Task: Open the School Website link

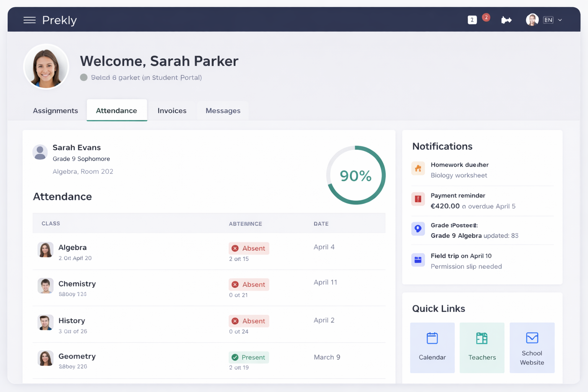Action: tap(532, 348)
